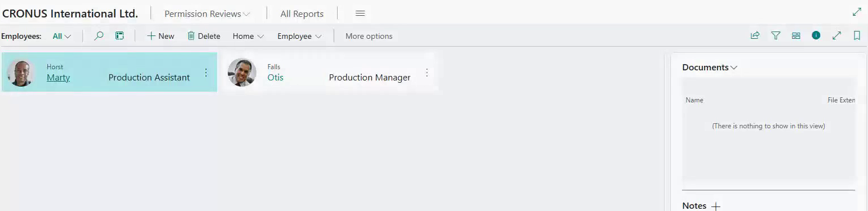The height and width of the screenshot is (211, 868).
Task: Open context menu dots for Marty Horst
Action: point(206,73)
